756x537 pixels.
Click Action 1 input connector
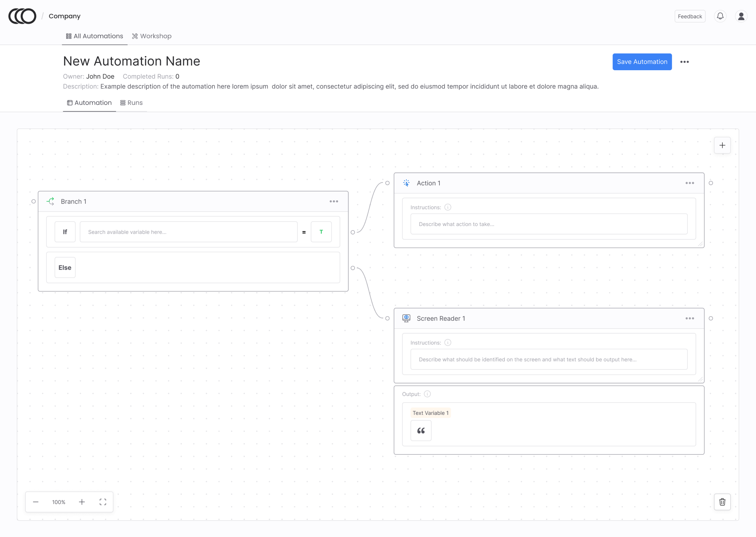387,183
